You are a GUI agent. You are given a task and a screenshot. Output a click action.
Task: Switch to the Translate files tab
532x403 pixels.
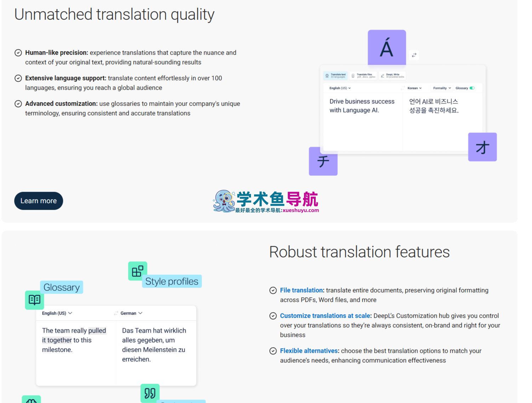tap(363, 75)
